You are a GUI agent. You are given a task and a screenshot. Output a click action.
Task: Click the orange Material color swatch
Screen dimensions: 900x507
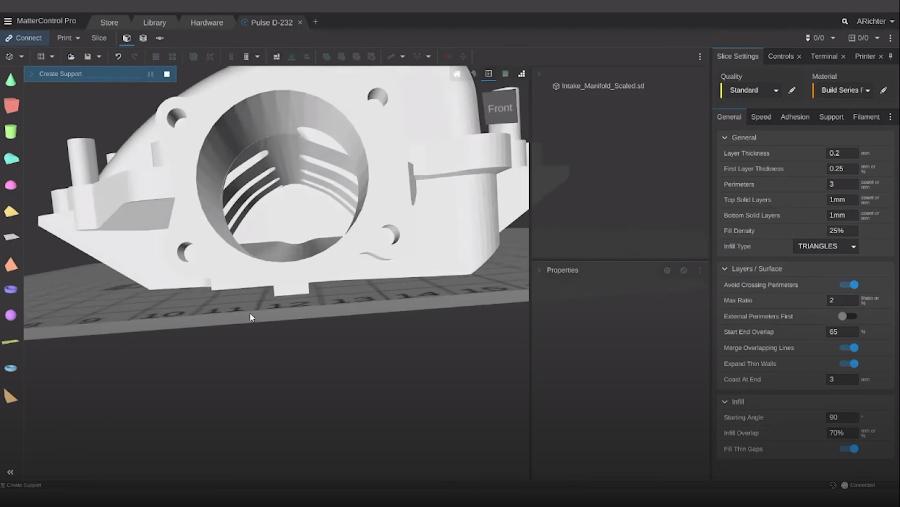coord(813,90)
